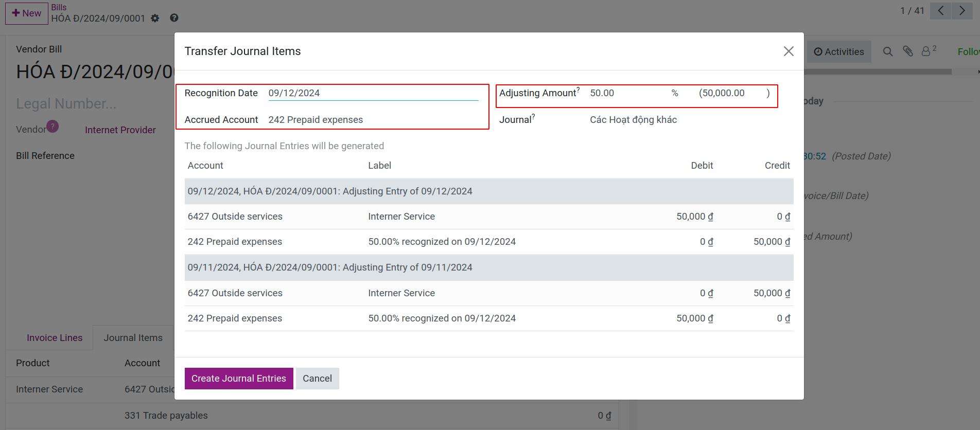Click the Journal label help superscript
Screen dimensions: 980x430
point(533,116)
